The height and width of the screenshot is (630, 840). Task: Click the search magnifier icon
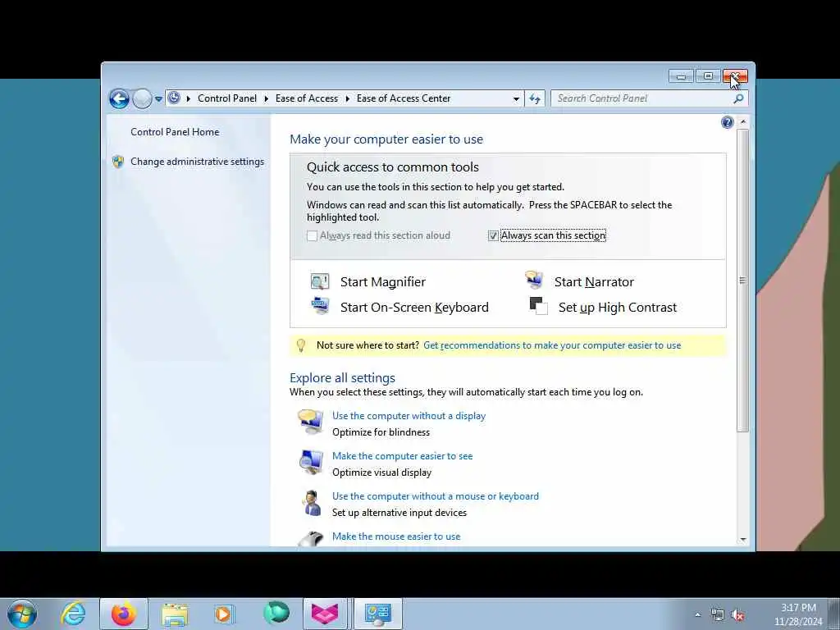click(x=738, y=98)
